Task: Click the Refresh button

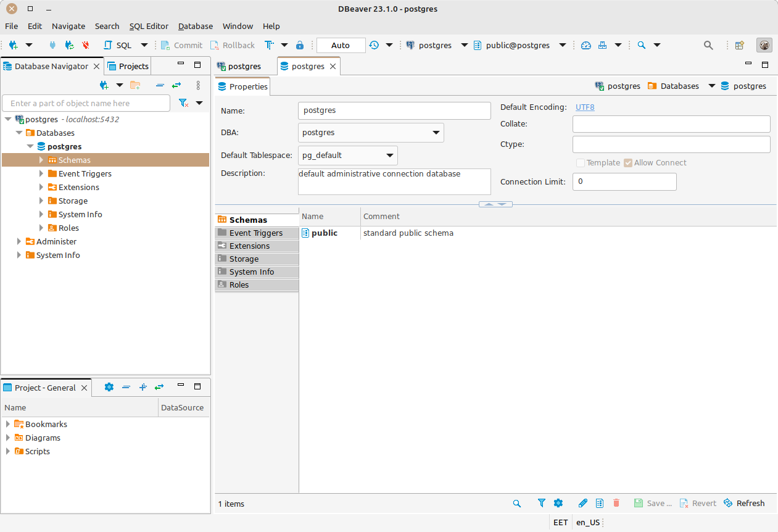Action: [744, 503]
